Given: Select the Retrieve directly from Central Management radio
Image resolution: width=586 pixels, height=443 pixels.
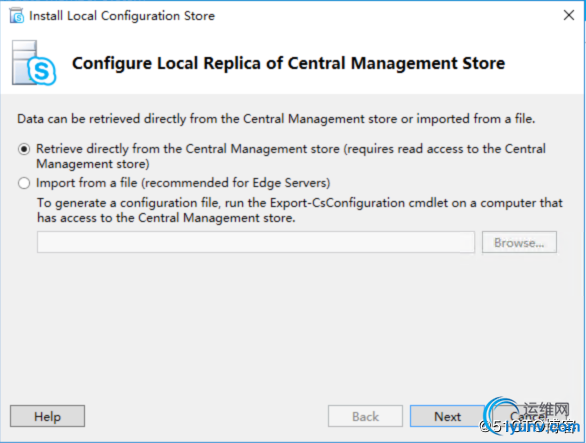Looking at the screenshot, I should tap(24, 149).
